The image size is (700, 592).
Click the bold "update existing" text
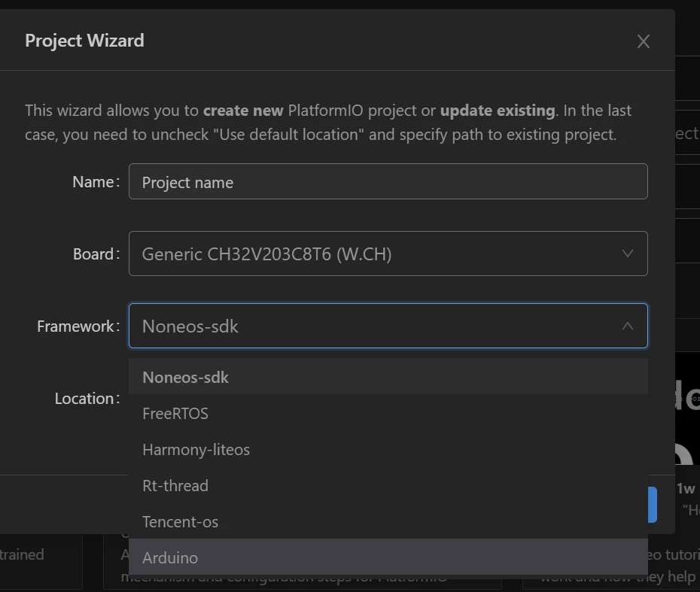(498, 111)
